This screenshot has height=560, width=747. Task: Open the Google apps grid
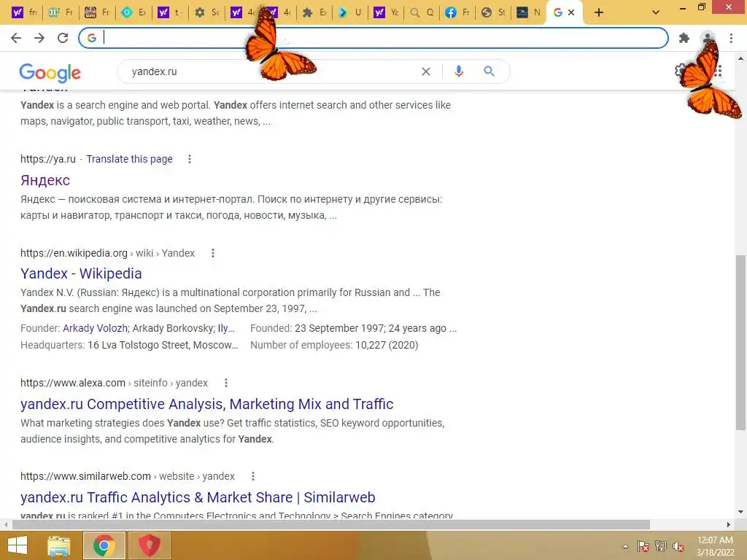tap(718, 71)
